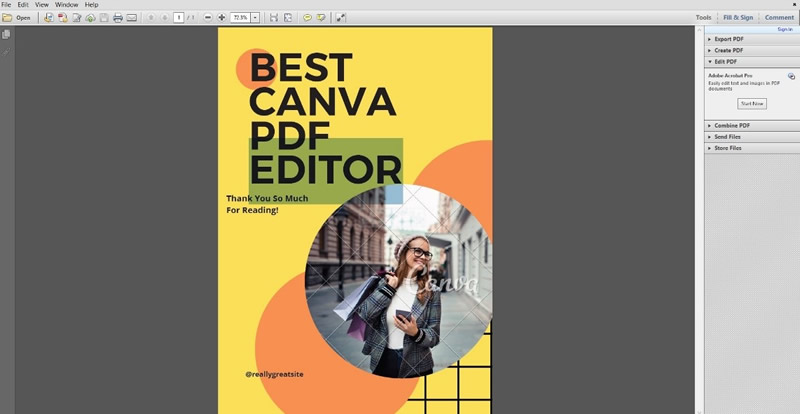Open a file with the folder icon
This screenshot has height=414, width=800.
pos(7,18)
